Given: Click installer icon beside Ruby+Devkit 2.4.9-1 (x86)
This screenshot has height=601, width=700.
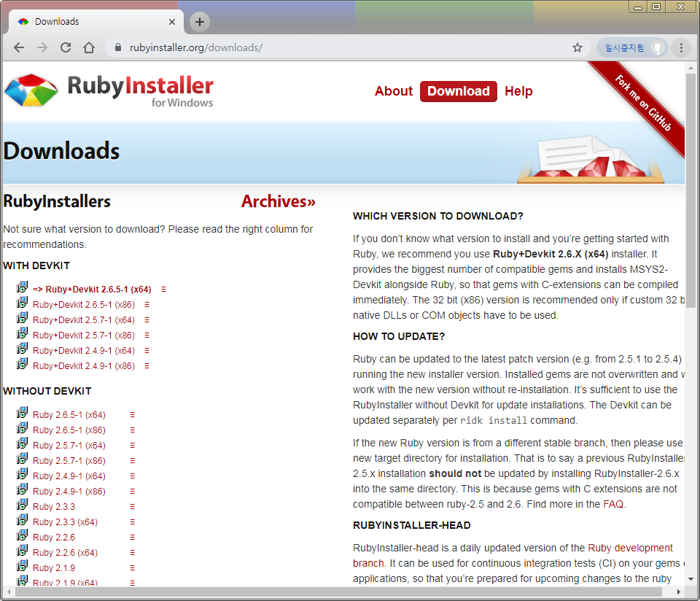Looking at the screenshot, I should tap(22, 364).
